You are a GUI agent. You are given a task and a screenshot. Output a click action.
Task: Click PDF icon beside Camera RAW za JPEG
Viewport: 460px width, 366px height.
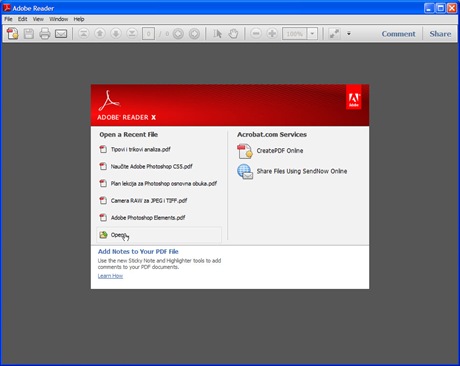click(x=103, y=200)
